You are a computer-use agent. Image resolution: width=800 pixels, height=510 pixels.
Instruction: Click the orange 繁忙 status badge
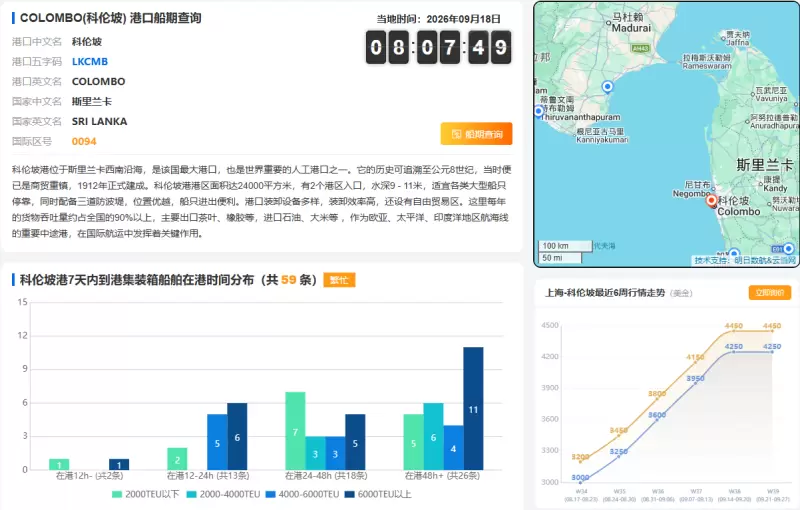[x=339, y=280]
